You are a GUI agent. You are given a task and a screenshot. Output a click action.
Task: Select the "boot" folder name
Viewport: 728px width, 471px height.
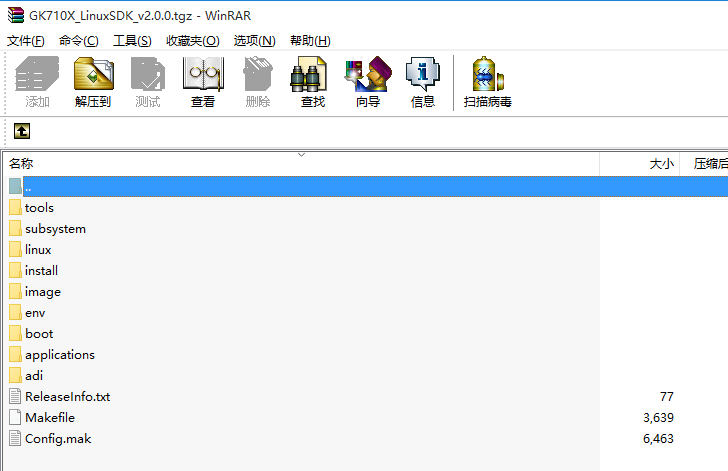39,334
